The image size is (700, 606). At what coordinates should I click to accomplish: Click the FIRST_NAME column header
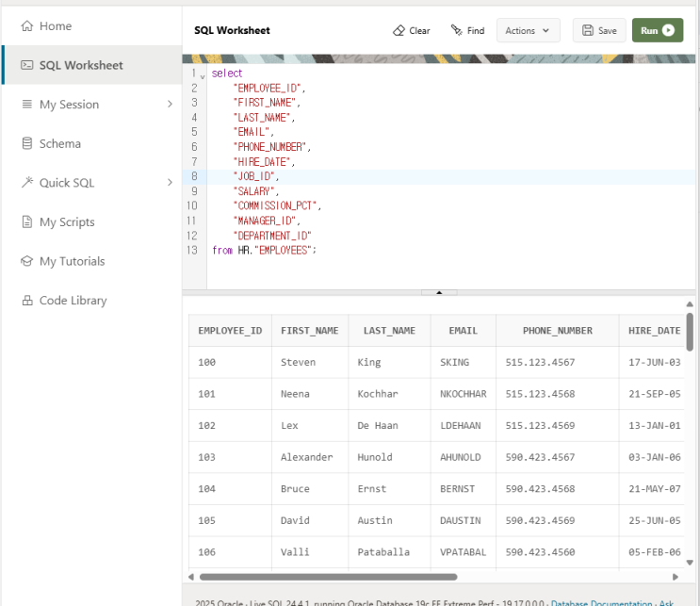(x=310, y=331)
